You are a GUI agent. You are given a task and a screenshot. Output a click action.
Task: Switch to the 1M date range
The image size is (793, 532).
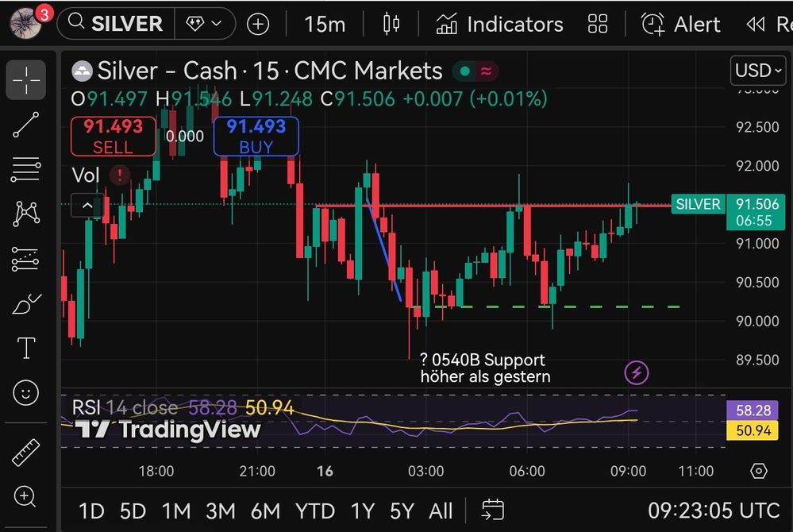click(x=176, y=511)
